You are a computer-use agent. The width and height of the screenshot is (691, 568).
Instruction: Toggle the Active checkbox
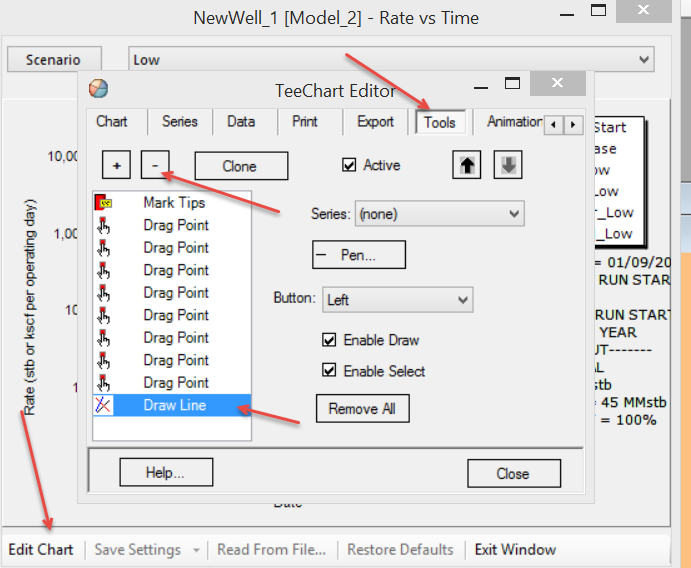point(349,165)
